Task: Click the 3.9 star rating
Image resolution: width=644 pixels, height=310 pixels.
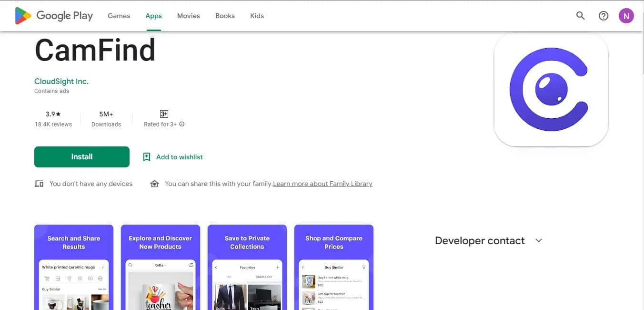Action: click(53, 114)
